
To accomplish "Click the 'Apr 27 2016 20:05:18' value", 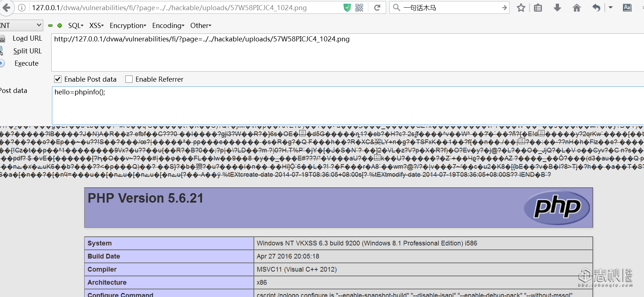I will click(288, 256).
